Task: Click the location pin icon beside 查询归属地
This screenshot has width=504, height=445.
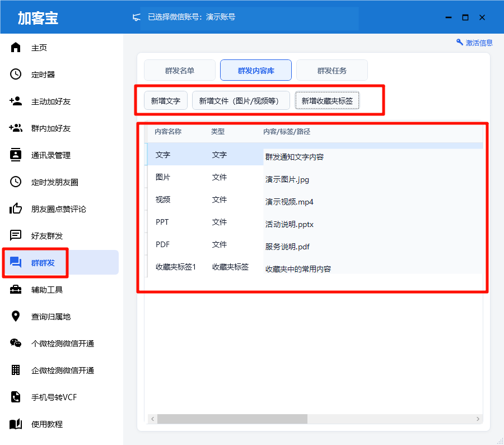Action: tap(16, 316)
